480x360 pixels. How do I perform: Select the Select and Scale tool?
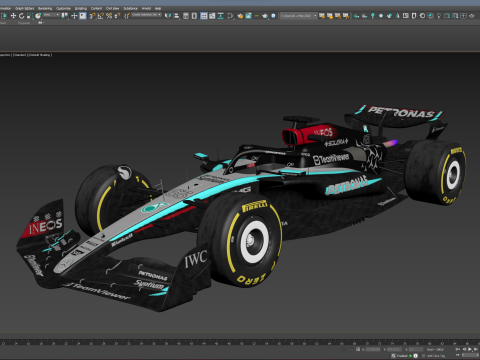click(x=30, y=16)
